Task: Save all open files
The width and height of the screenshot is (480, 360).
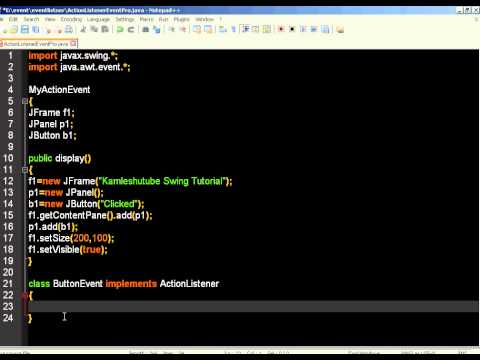Action: [36, 30]
